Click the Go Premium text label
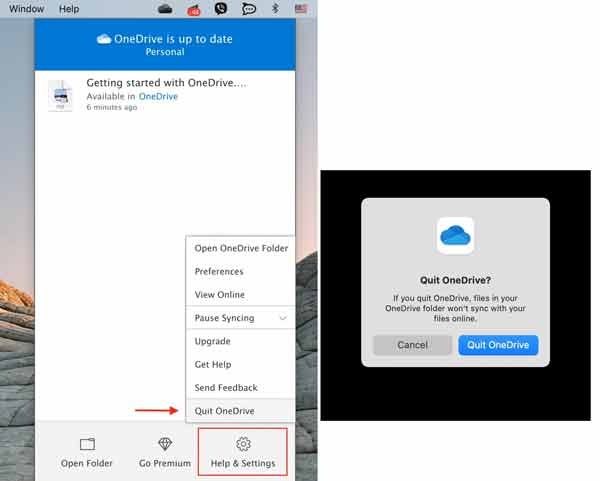This screenshot has height=481, width=600. [165, 463]
